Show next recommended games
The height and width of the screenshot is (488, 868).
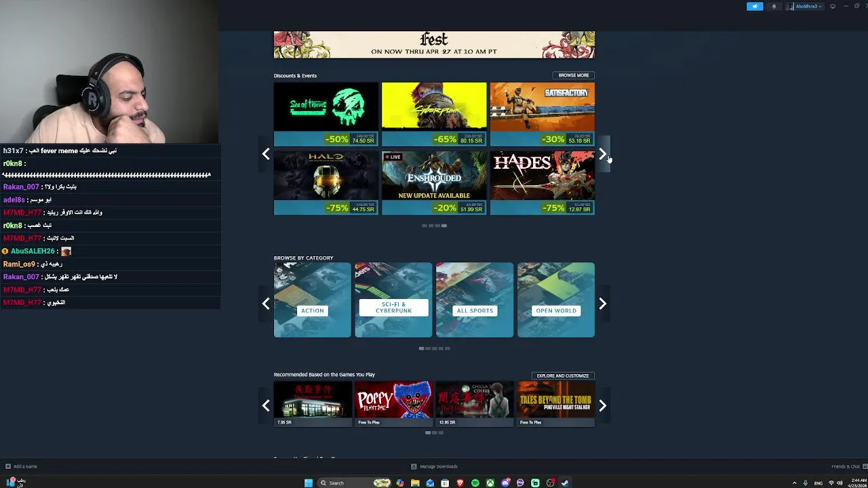pyautogui.click(x=602, y=405)
